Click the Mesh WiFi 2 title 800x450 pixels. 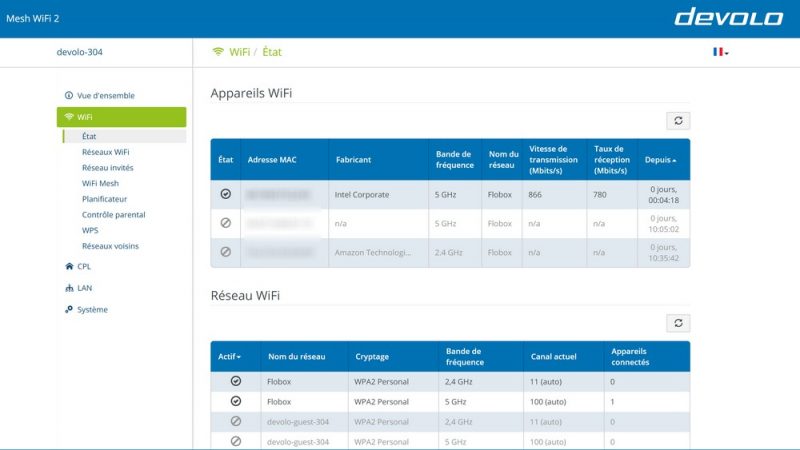[33, 18]
